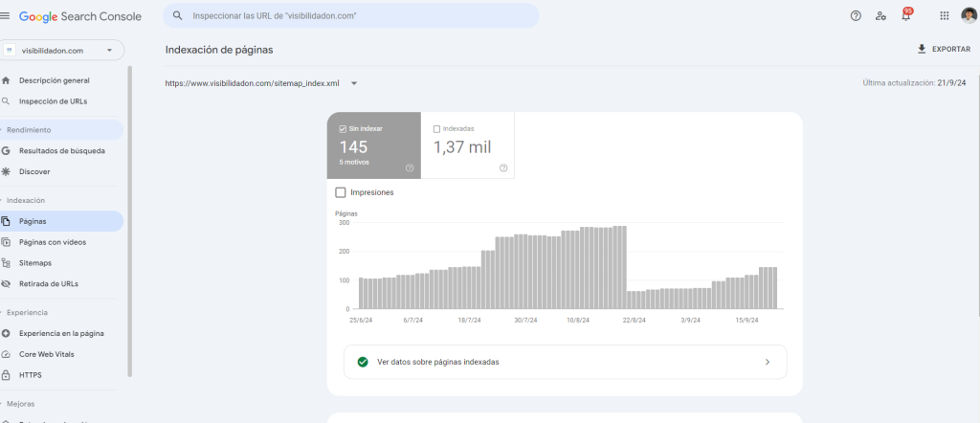Click help icon in Indexadas card

503,168
